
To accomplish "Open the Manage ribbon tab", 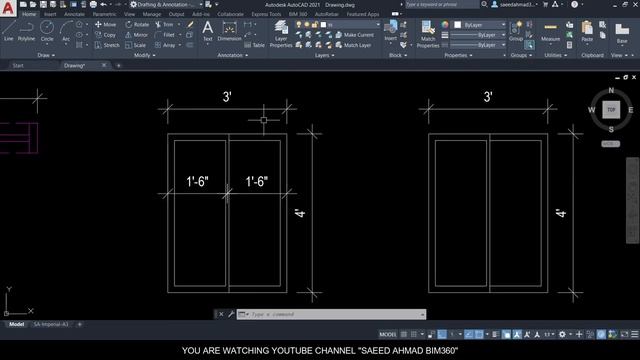I will (x=152, y=14).
